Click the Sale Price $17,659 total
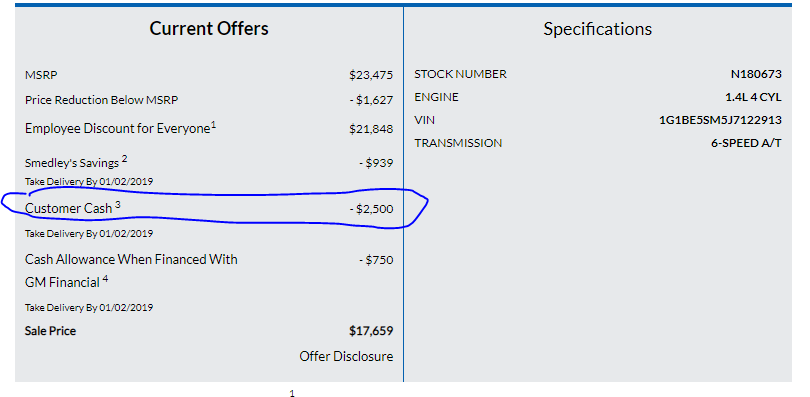810x397 pixels. click(371, 331)
